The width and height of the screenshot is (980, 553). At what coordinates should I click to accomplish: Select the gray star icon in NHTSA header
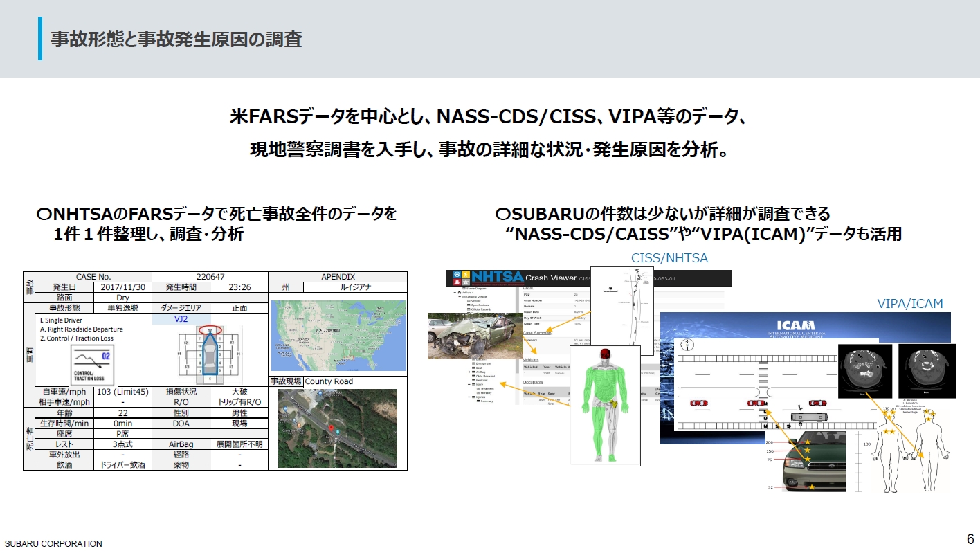pyautogui.click(x=466, y=282)
